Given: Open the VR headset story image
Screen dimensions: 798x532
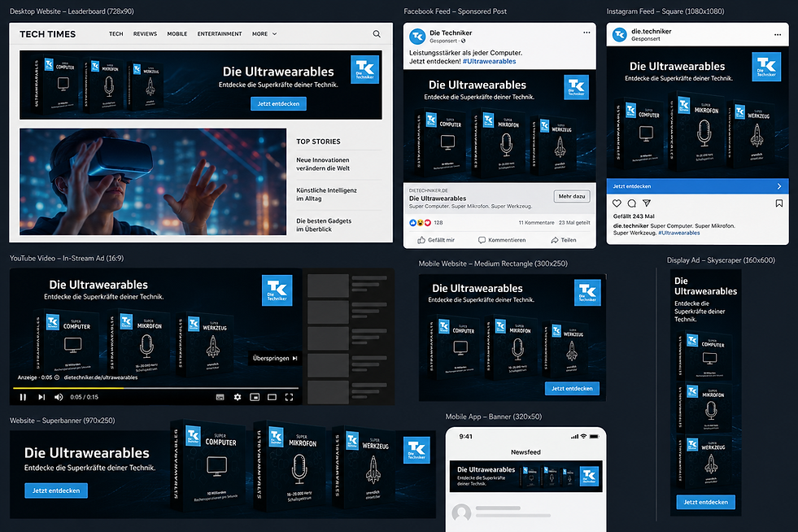Looking at the screenshot, I should tap(153, 181).
